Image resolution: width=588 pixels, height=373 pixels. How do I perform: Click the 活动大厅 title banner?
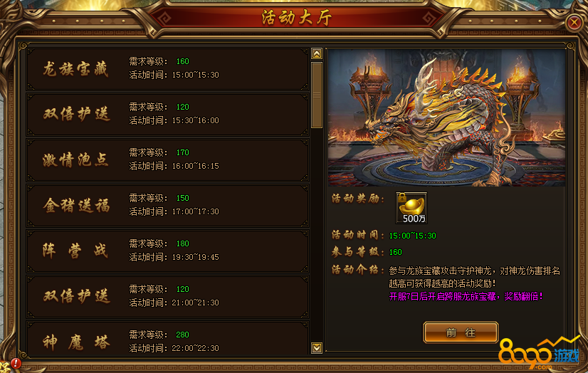(x=297, y=17)
